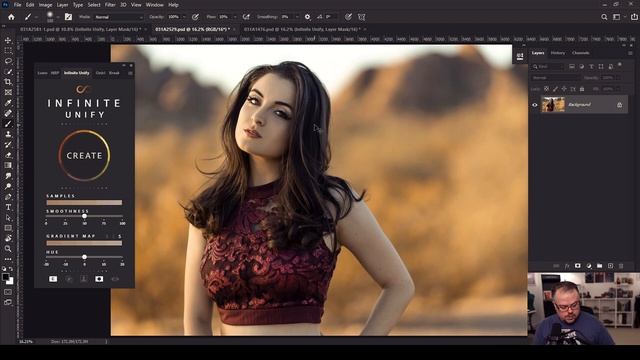The image size is (640, 360).
Task: Open the brush settings panel icon
Action: click(69, 17)
